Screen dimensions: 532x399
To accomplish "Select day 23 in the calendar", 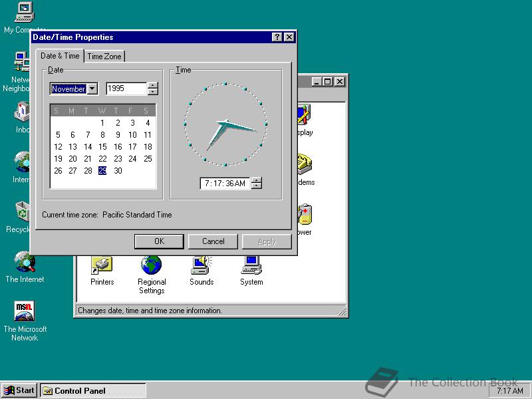I will (x=118, y=158).
